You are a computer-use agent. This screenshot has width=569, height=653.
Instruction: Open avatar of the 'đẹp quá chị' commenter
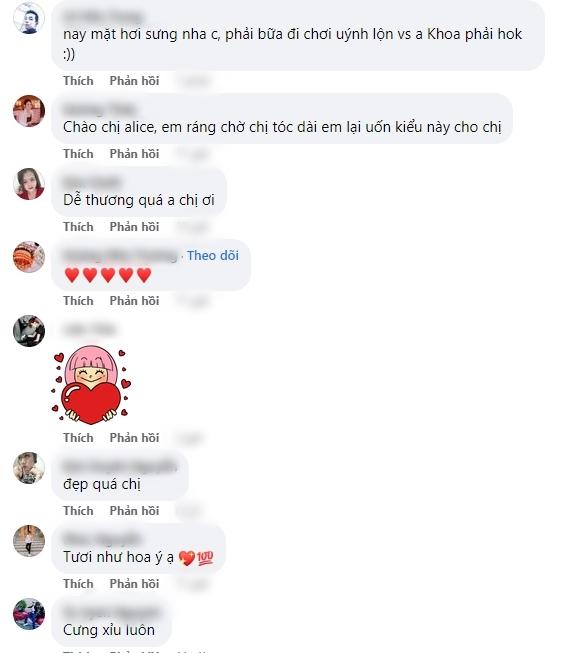tap(29, 468)
